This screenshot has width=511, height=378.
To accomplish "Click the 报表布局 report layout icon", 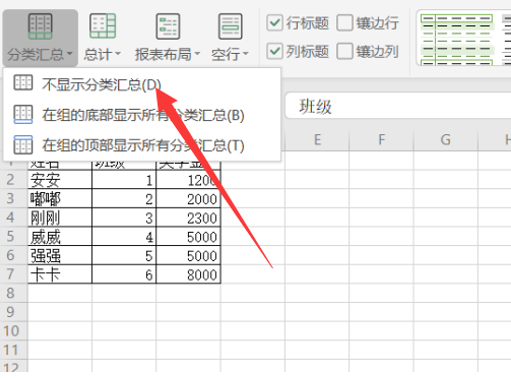I will point(168,26).
